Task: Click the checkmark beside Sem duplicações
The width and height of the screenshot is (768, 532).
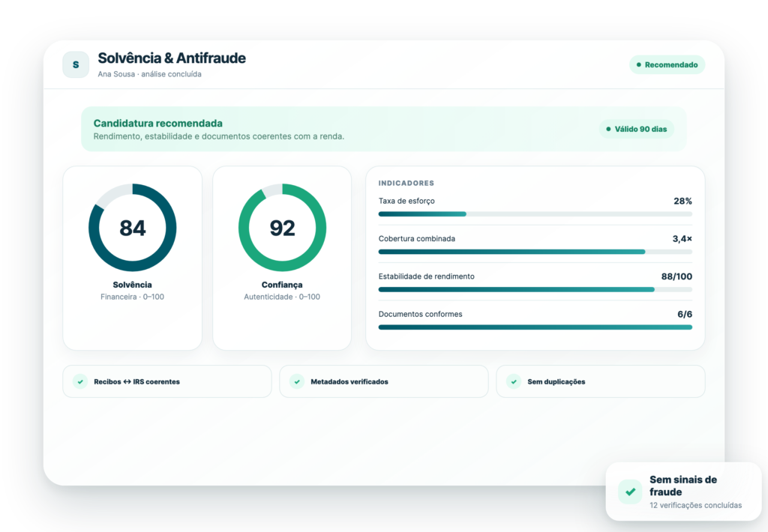Action: tap(514, 381)
